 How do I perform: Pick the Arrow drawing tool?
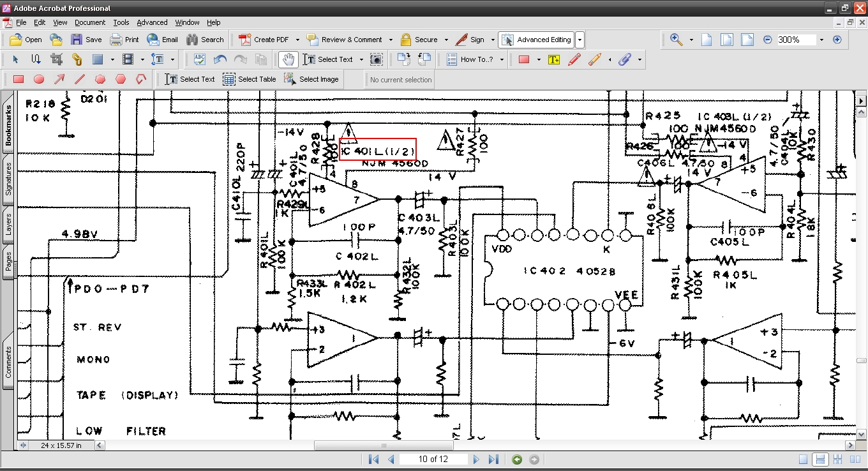tap(59, 79)
